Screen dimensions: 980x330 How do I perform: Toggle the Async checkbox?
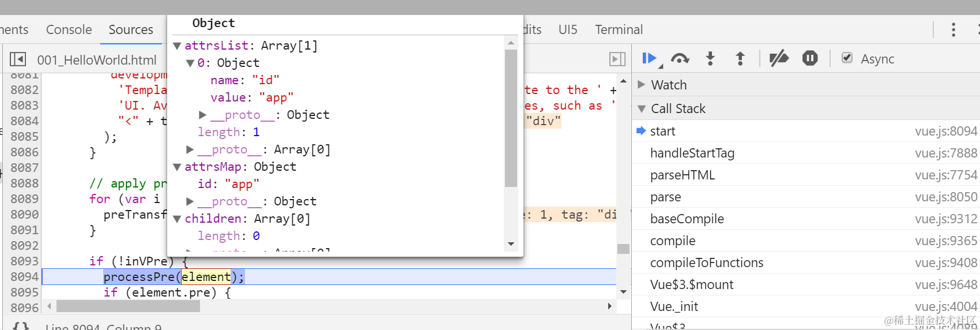point(847,58)
